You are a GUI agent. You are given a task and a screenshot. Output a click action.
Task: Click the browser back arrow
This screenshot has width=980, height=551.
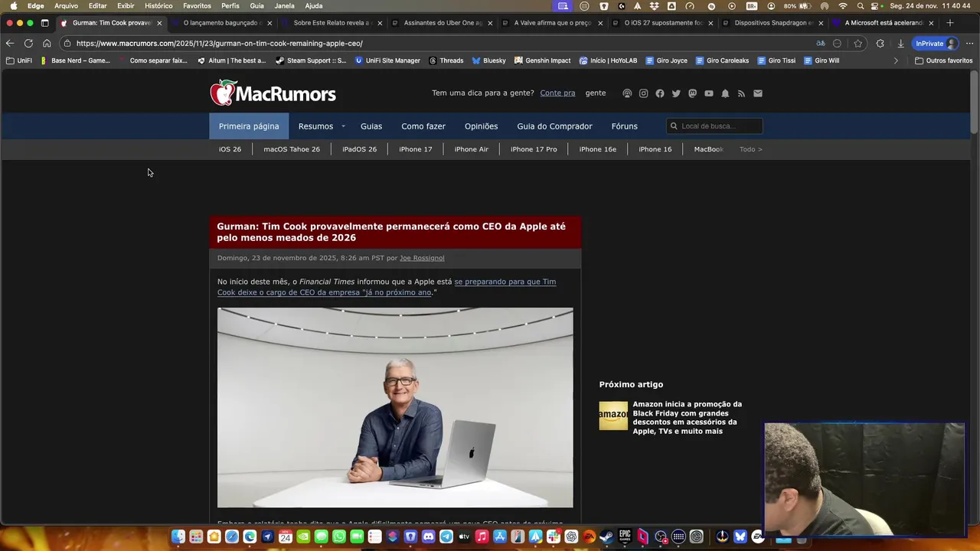pyautogui.click(x=10, y=44)
